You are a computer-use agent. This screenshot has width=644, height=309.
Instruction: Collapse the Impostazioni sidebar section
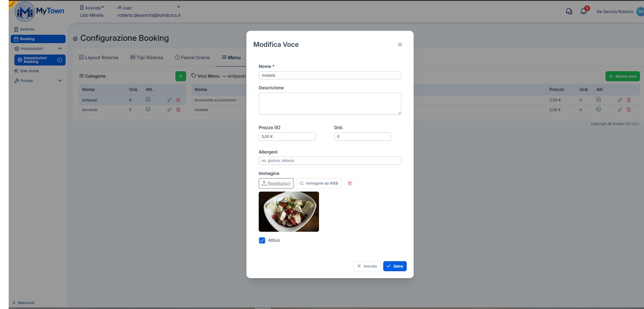point(60,48)
